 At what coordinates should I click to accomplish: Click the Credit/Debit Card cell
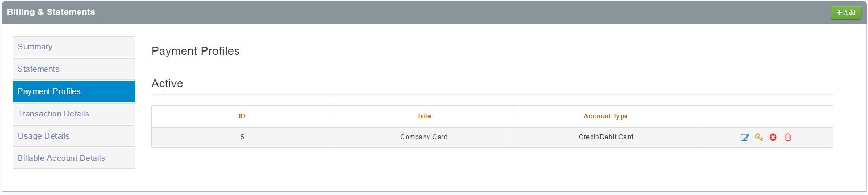(x=606, y=137)
